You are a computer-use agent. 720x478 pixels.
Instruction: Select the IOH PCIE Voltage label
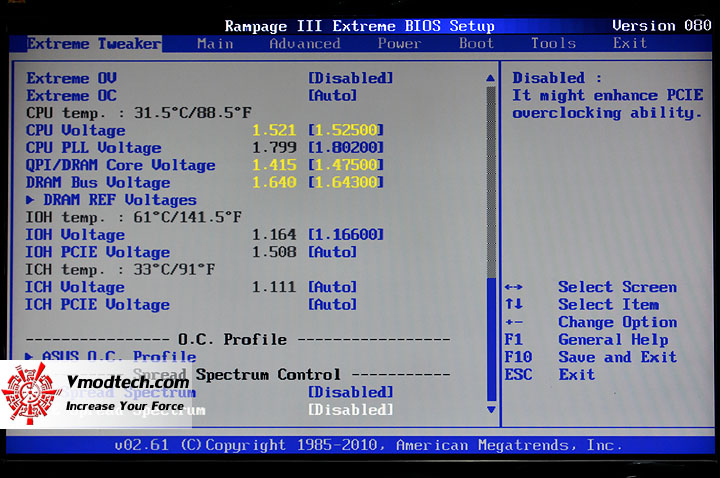(x=97, y=252)
